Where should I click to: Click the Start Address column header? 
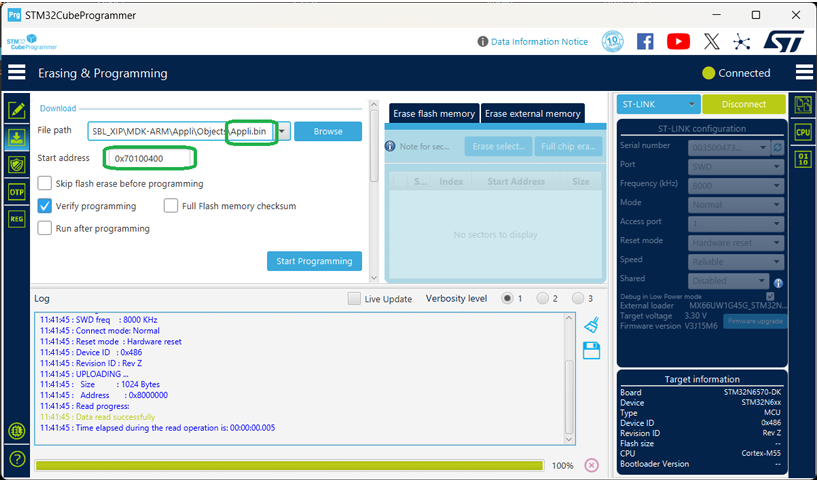coord(515,182)
